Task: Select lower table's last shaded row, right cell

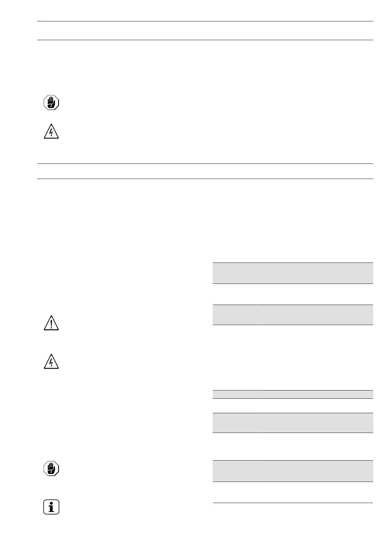Action: pyautogui.click(x=316, y=471)
